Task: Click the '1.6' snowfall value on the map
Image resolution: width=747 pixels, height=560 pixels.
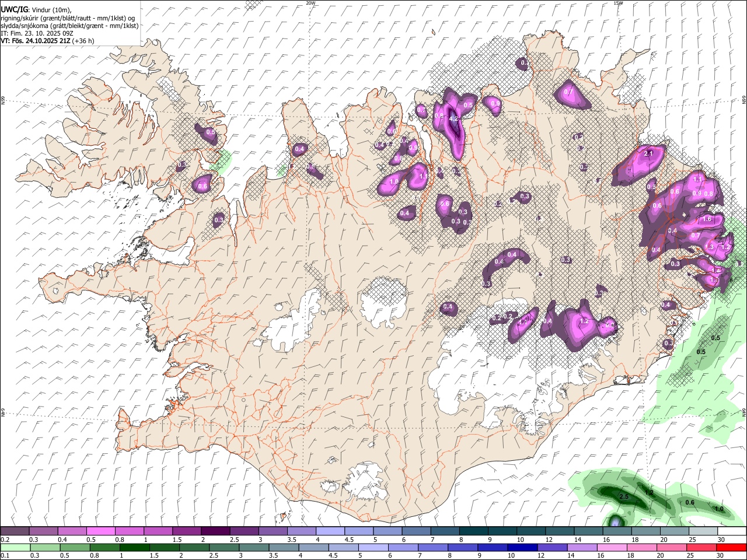Action: [707, 219]
